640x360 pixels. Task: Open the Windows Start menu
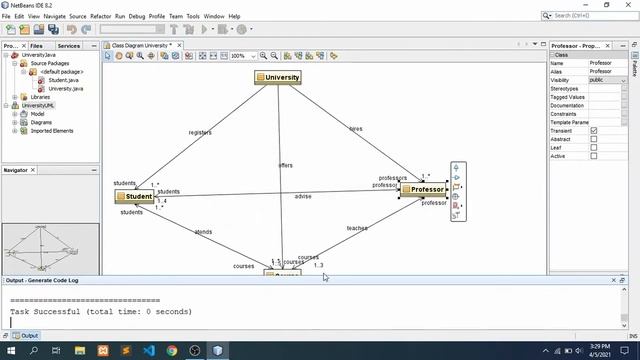[11, 351]
